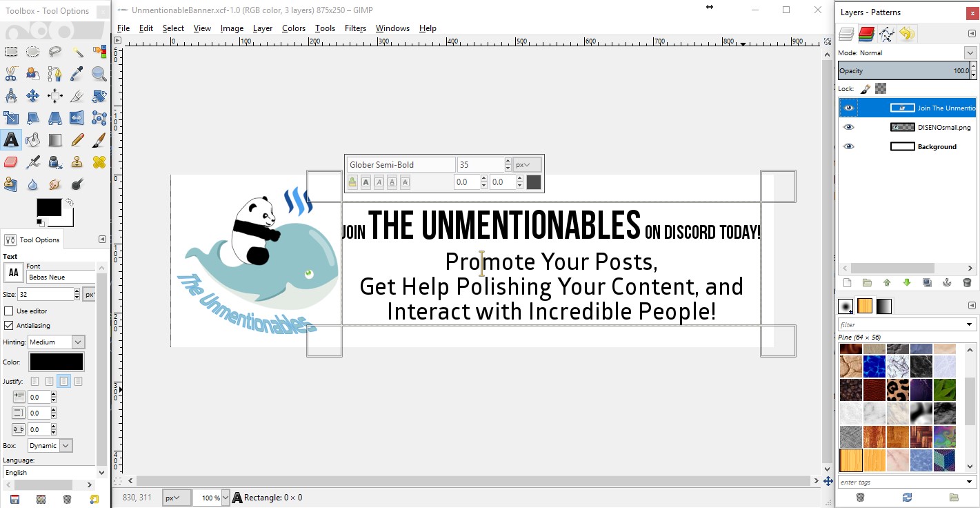This screenshot has height=508, width=980.
Task: Click the Glober Semi-Bold font field
Action: click(x=400, y=165)
